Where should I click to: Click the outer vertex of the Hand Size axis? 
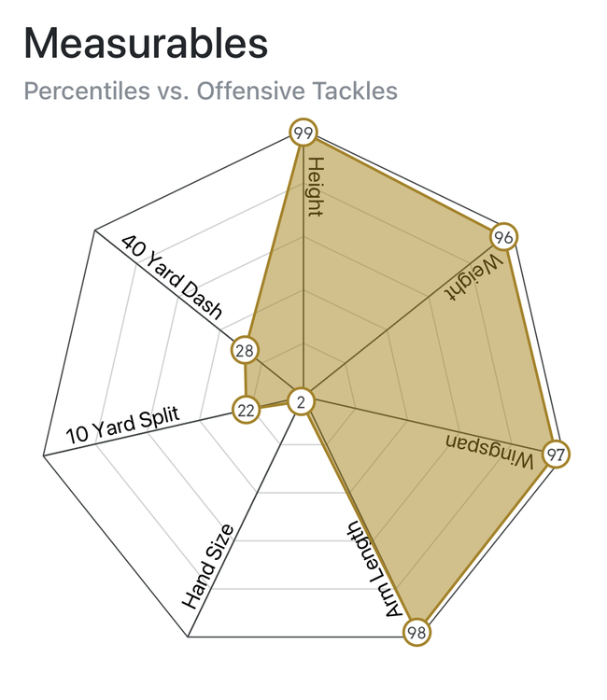click(x=188, y=637)
